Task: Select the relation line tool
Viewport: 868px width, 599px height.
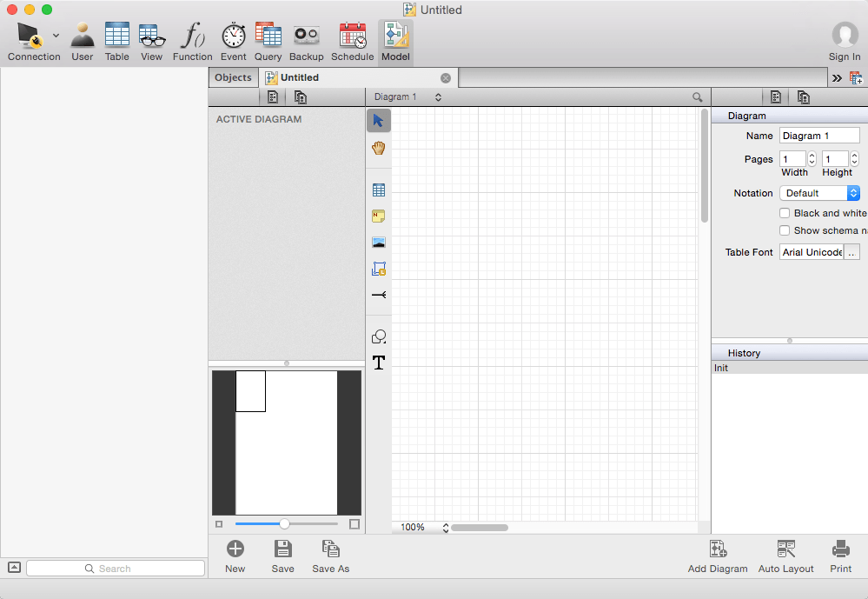Action: (378, 295)
